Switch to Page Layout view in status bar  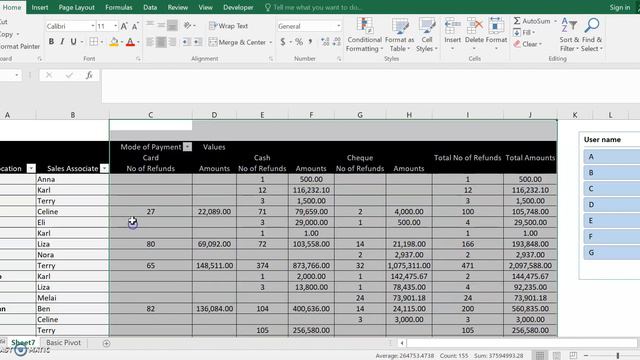coord(556,356)
